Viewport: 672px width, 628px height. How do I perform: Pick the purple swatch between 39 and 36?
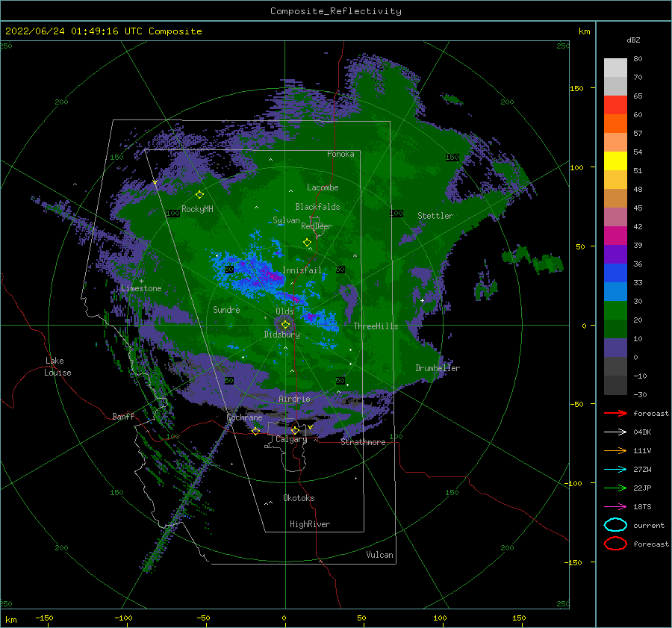click(615, 254)
